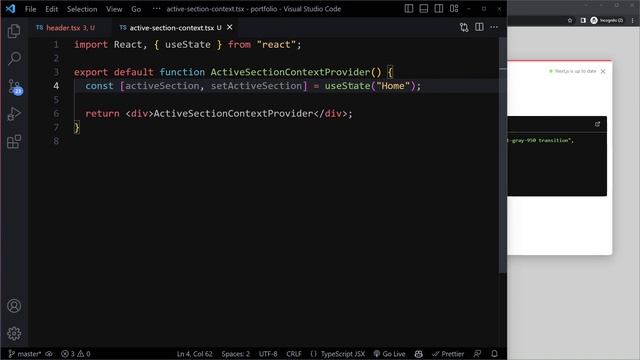
Task: Open the Selection menu
Action: (x=82, y=9)
